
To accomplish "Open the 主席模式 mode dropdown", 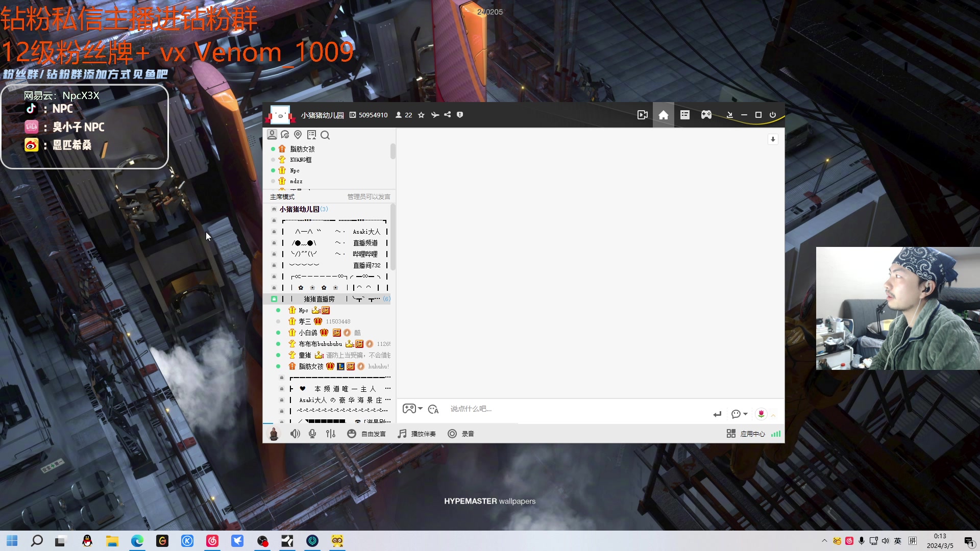I will coord(282,196).
